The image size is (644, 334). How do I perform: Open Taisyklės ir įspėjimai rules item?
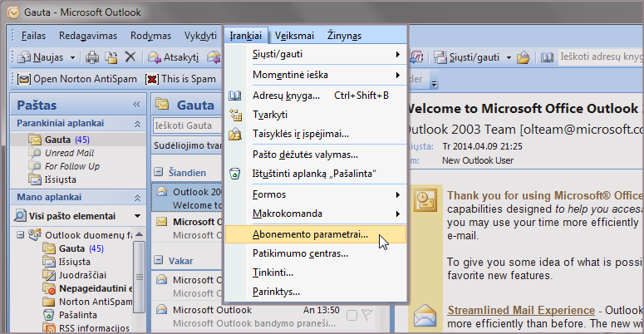pyautogui.click(x=300, y=134)
